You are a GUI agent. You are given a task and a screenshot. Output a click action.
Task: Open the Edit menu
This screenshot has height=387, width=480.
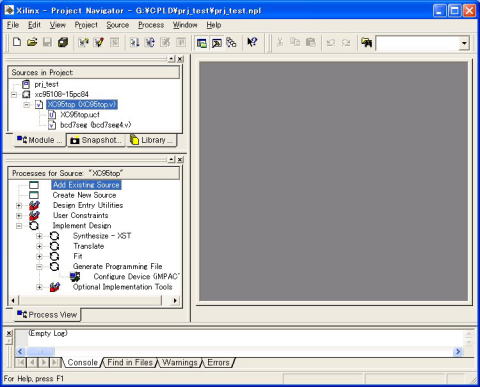[34, 25]
